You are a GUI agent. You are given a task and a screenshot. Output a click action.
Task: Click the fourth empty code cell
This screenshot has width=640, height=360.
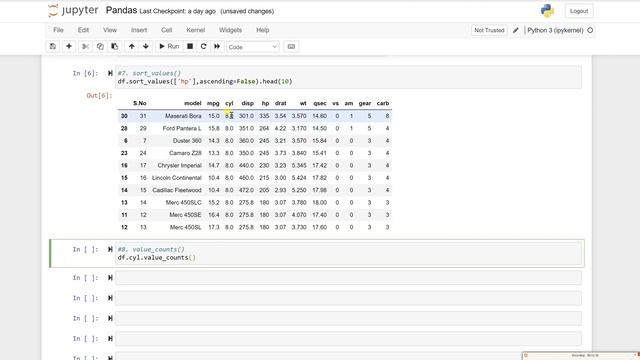(348, 339)
